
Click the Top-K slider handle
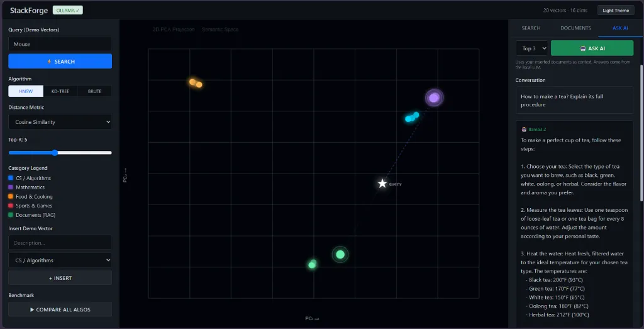[55, 153]
